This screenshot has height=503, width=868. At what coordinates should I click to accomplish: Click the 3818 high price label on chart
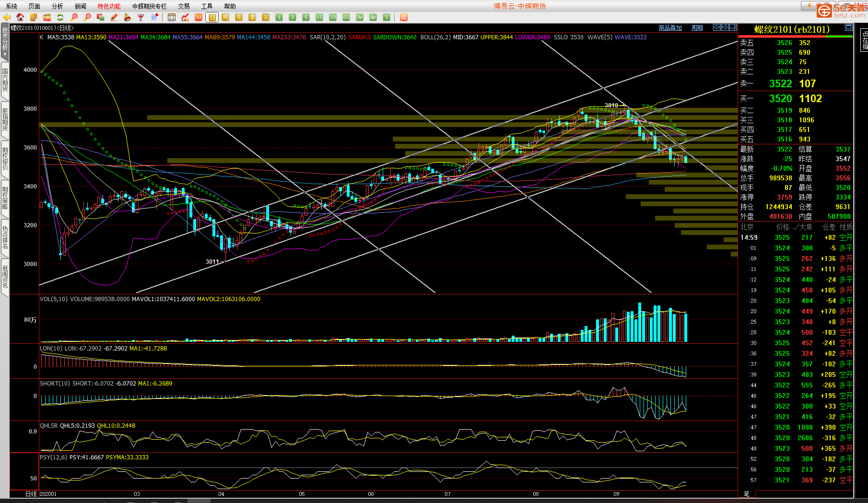pos(611,105)
